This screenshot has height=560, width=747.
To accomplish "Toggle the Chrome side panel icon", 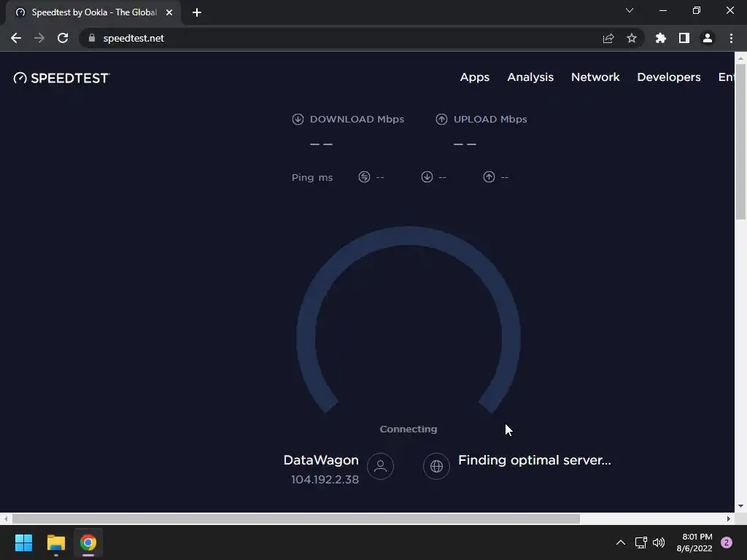I will tap(684, 38).
